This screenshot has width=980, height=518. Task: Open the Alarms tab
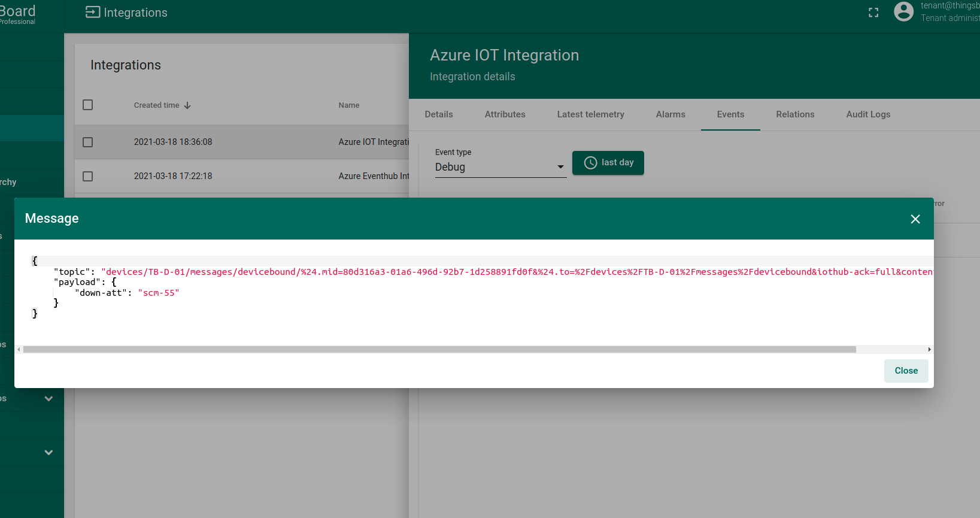[670, 114]
